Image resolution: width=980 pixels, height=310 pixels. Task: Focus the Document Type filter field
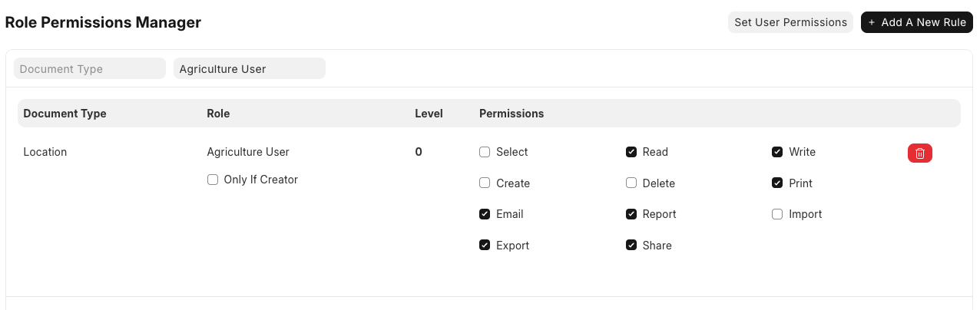pyautogui.click(x=90, y=68)
